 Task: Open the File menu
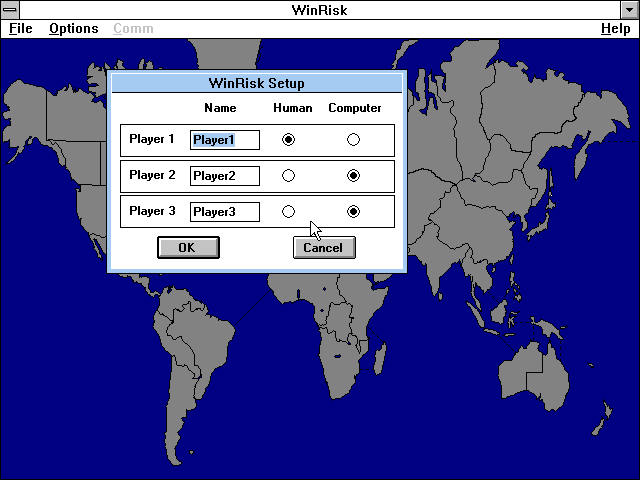20,29
